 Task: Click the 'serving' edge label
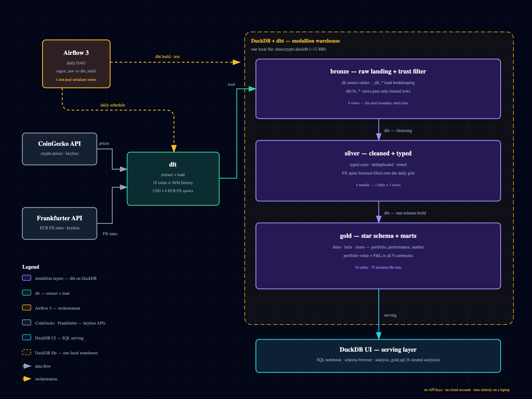(x=390, y=315)
